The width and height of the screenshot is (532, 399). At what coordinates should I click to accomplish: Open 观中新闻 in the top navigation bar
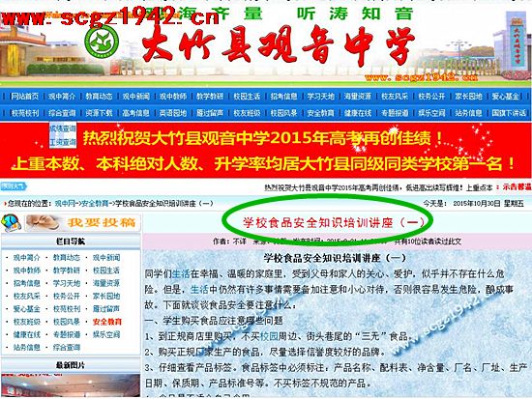pyautogui.click(x=136, y=97)
